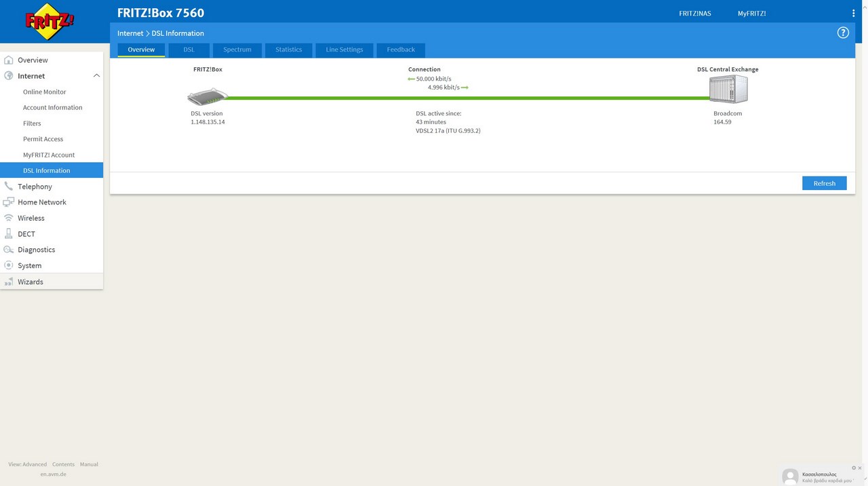Open FRITZ!NAS link in header

695,14
